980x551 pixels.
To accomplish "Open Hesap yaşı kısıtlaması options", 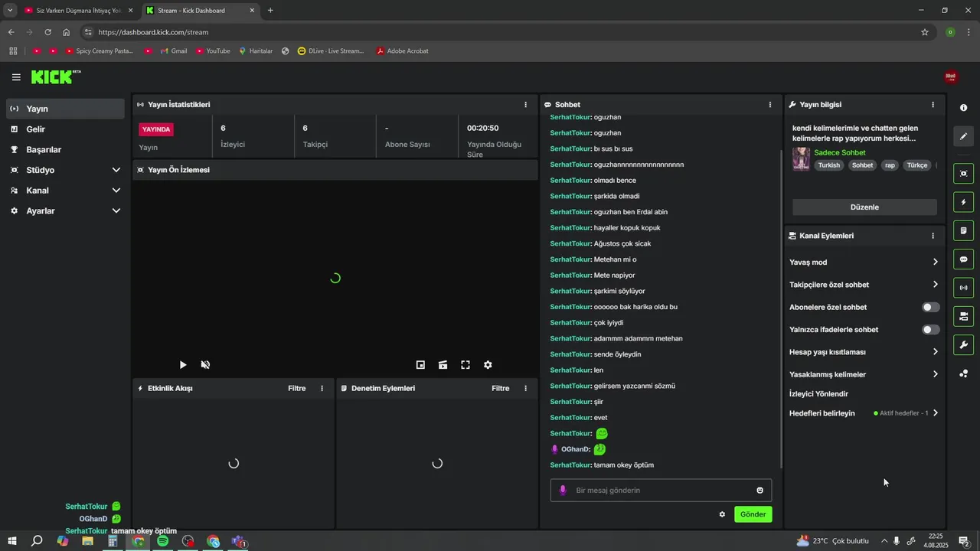I will coord(864,352).
